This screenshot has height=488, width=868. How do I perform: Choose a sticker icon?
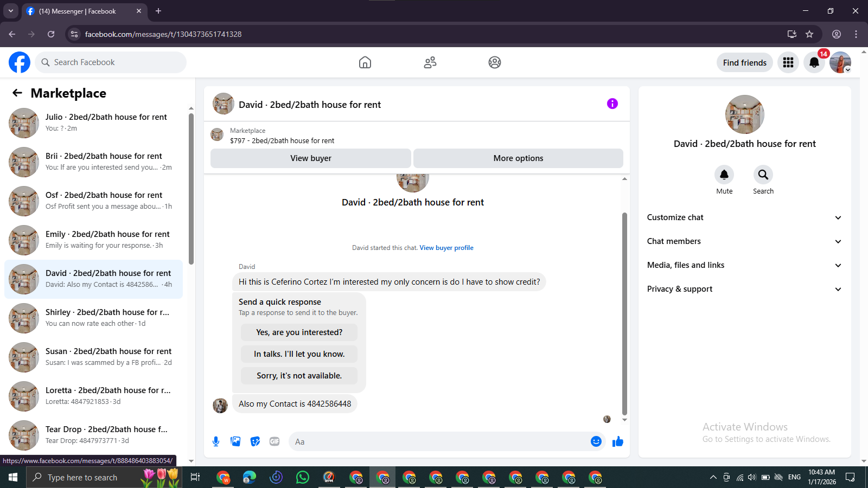pos(255,441)
